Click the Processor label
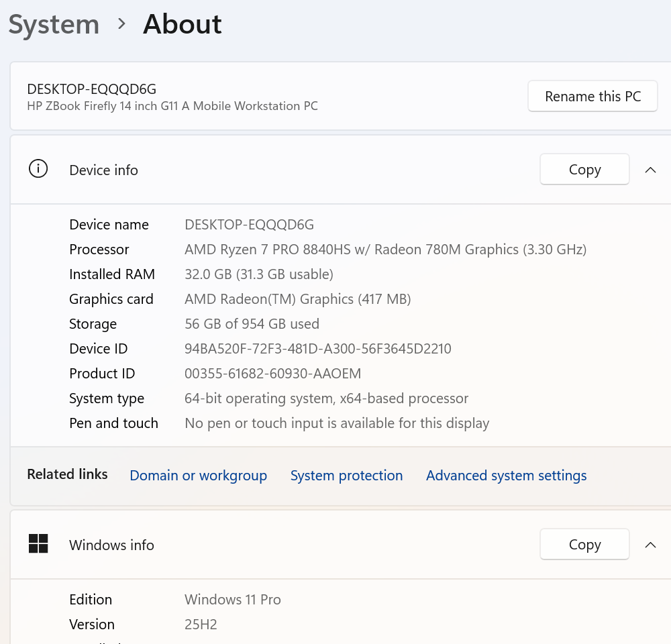This screenshot has width=671, height=644. coord(99,249)
